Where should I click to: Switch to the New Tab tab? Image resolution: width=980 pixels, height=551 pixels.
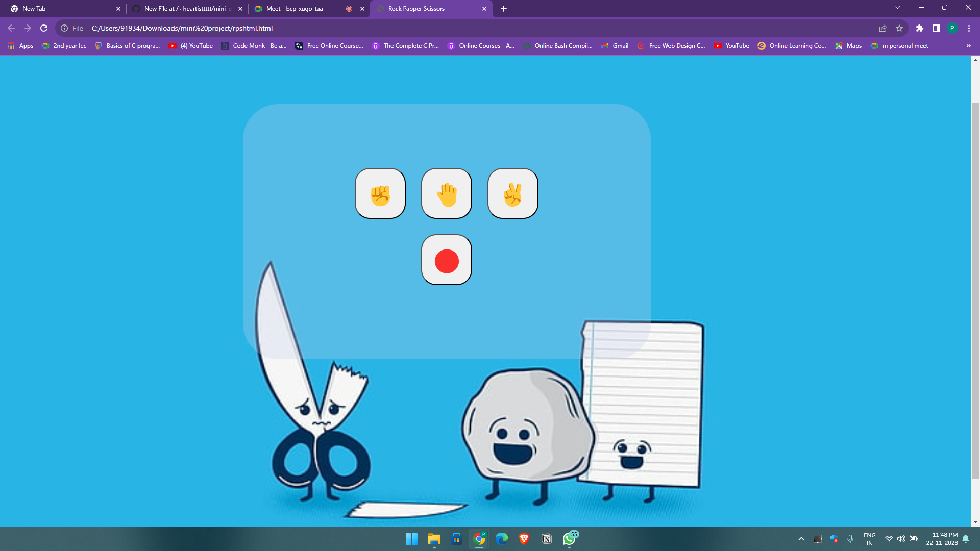pos(63,9)
